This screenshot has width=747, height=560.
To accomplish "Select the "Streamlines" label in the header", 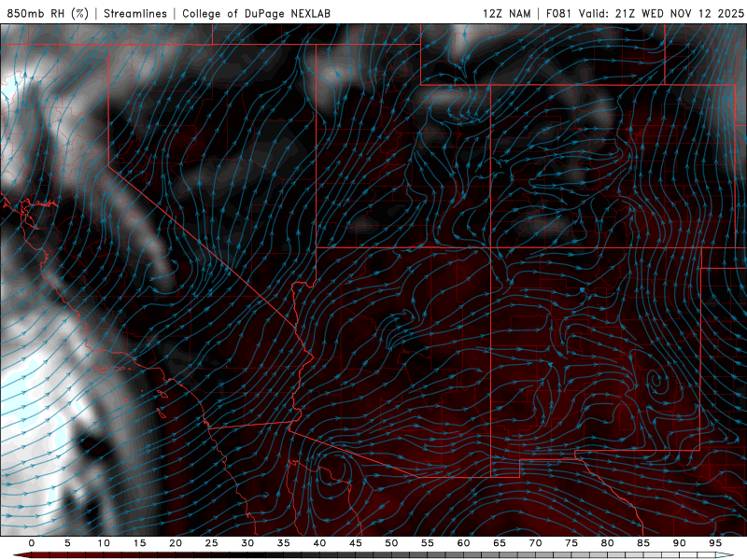I will tap(135, 13).
